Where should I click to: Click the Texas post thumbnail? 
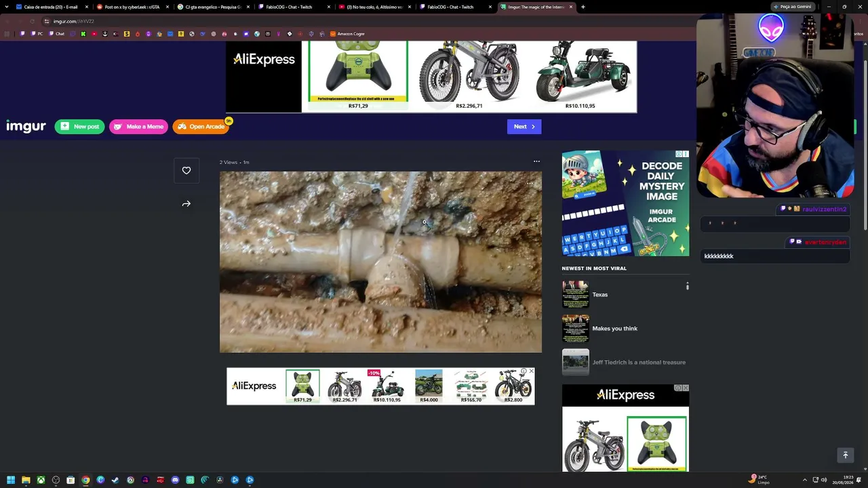pos(575,294)
